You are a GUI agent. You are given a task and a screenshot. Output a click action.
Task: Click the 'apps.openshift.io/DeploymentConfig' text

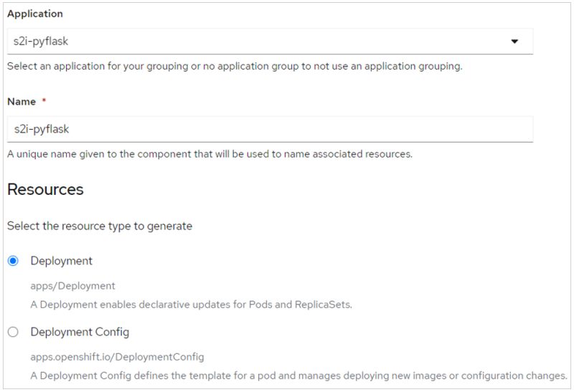[117, 357]
